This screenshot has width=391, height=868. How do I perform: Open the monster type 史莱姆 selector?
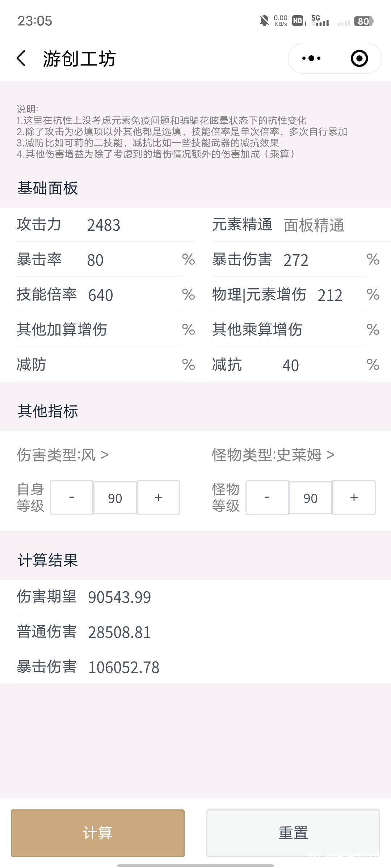pos(273,455)
